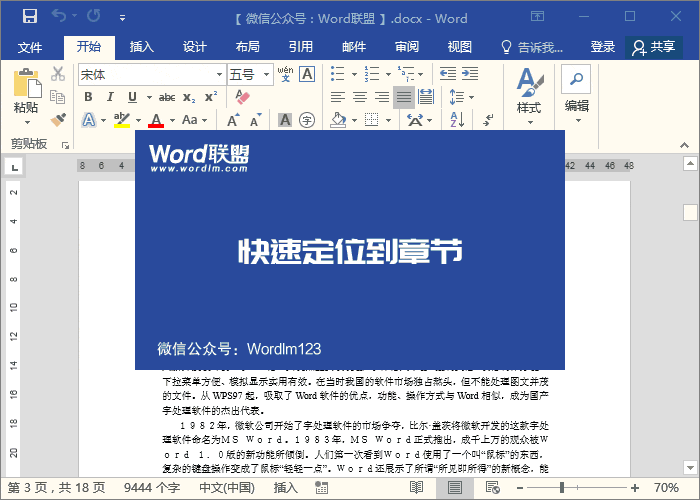Open the 审阅 ribbon tab
700x500 pixels.
407,47
